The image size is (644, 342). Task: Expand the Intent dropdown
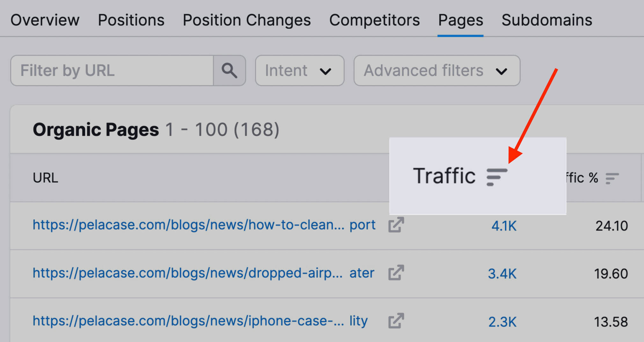[300, 71]
